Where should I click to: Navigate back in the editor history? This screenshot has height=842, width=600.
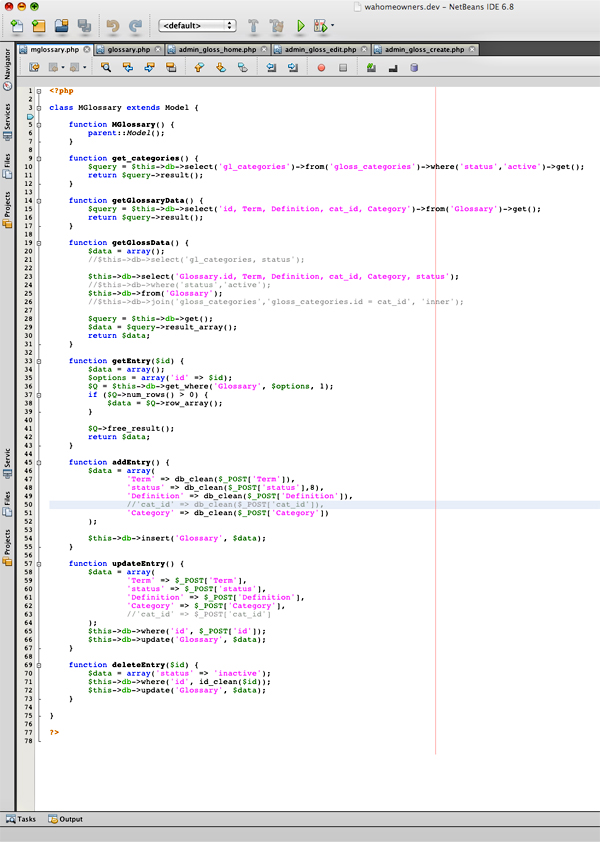point(53,68)
